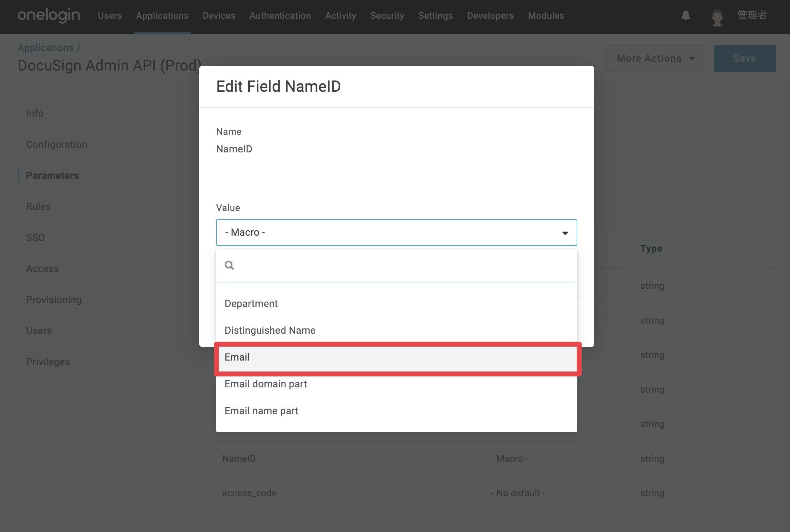
Task: Select Department from the value list
Action: [x=397, y=303]
